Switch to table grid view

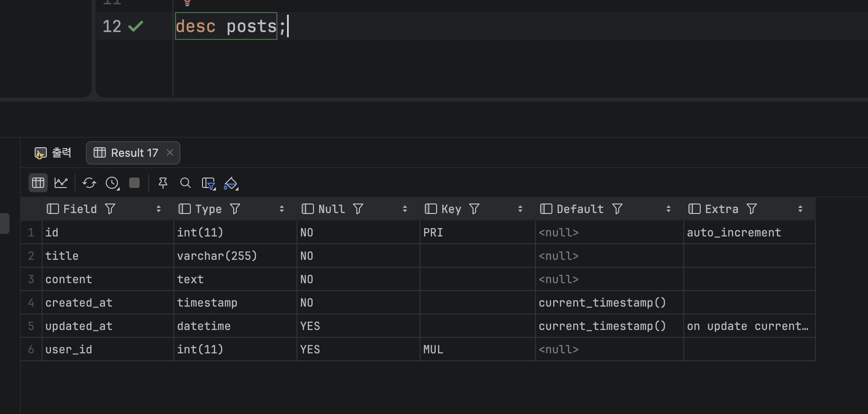[x=38, y=183]
